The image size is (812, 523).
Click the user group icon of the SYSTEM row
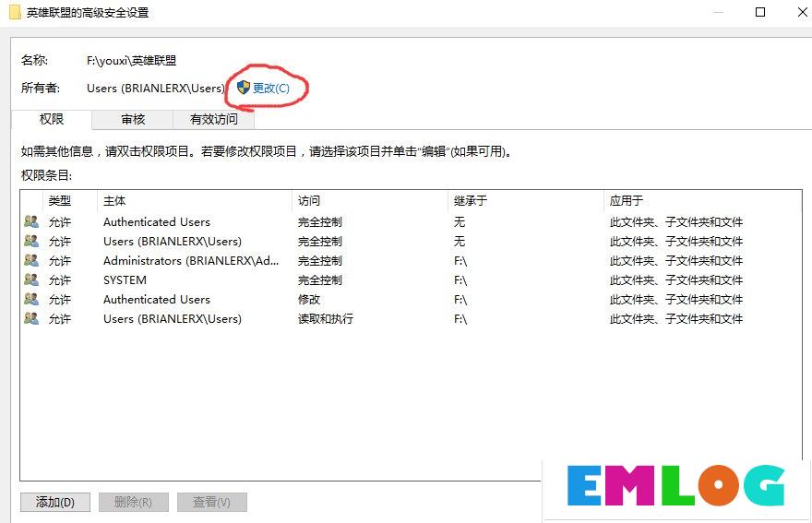point(31,279)
